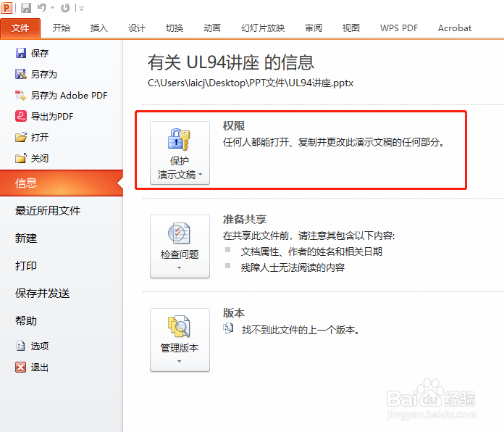Screen dimensions: 504x432
Task: Click the 版本 heading text
Action: click(x=234, y=313)
